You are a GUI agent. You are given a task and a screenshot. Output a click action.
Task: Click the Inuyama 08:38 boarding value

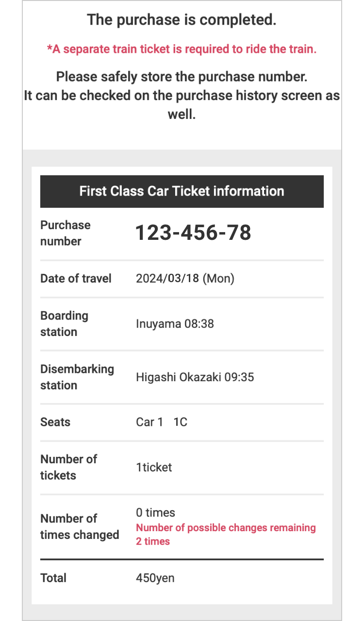tap(175, 323)
